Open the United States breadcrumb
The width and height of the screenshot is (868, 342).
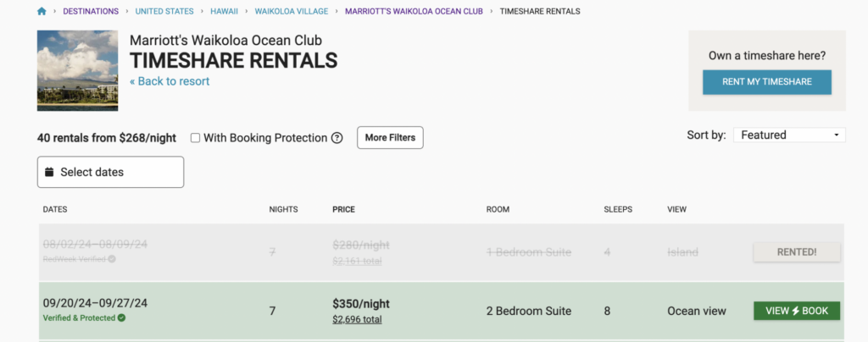(164, 12)
